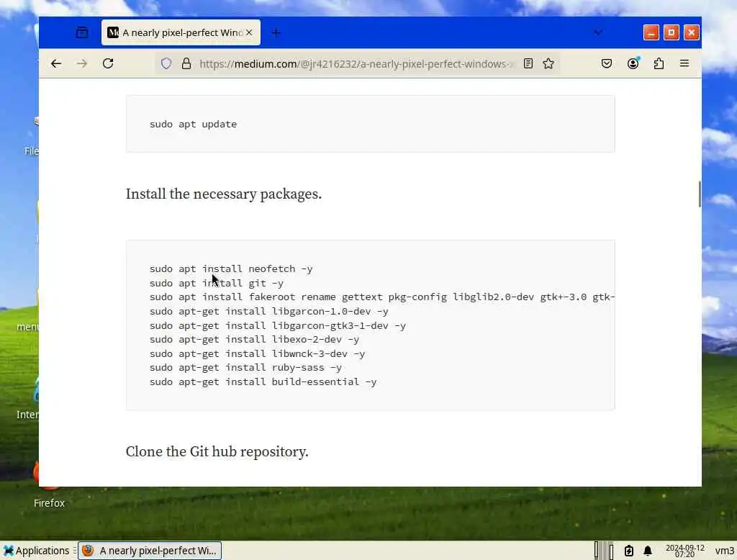Viewport: 737px width, 560px height.
Task: Show site security padlock information
Action: click(x=186, y=63)
